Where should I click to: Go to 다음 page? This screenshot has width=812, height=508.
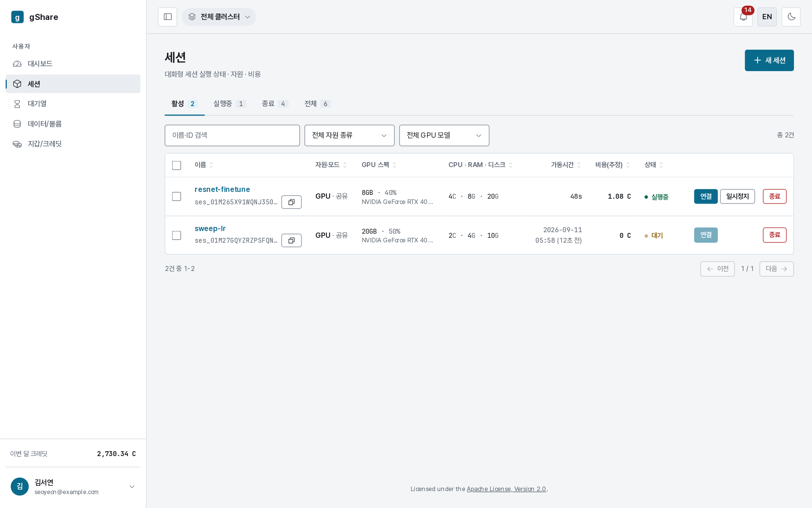(x=776, y=269)
